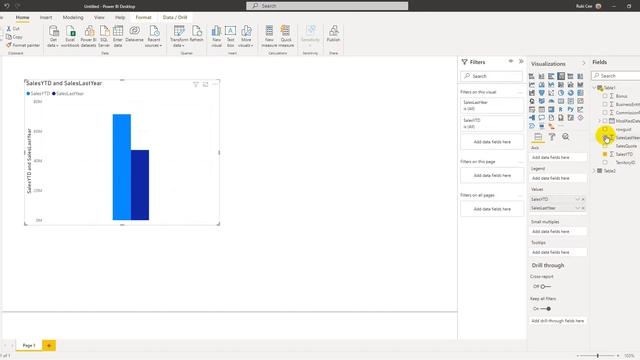Open the Fields well tab
640x360 pixels.
coord(538,137)
